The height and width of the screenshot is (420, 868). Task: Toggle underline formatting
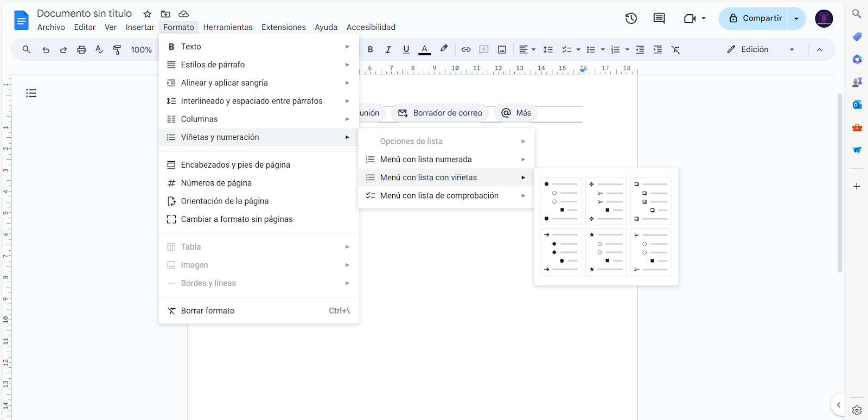(406, 49)
